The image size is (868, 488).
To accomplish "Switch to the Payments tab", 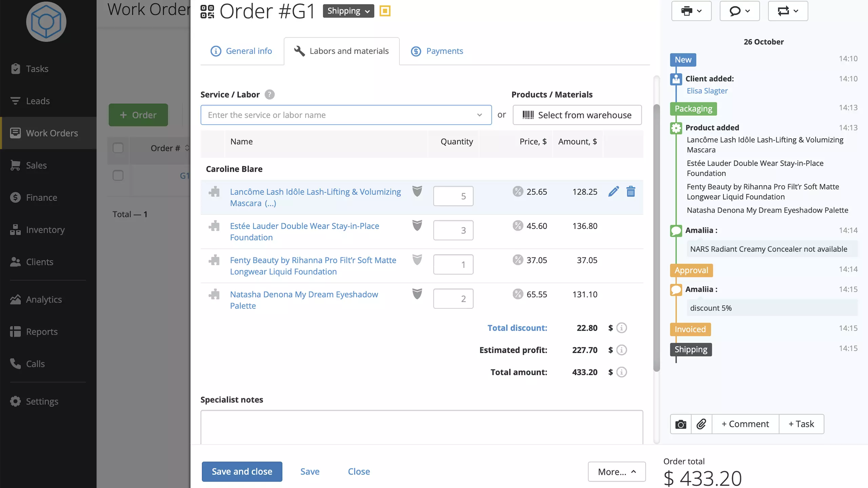I will tap(437, 51).
